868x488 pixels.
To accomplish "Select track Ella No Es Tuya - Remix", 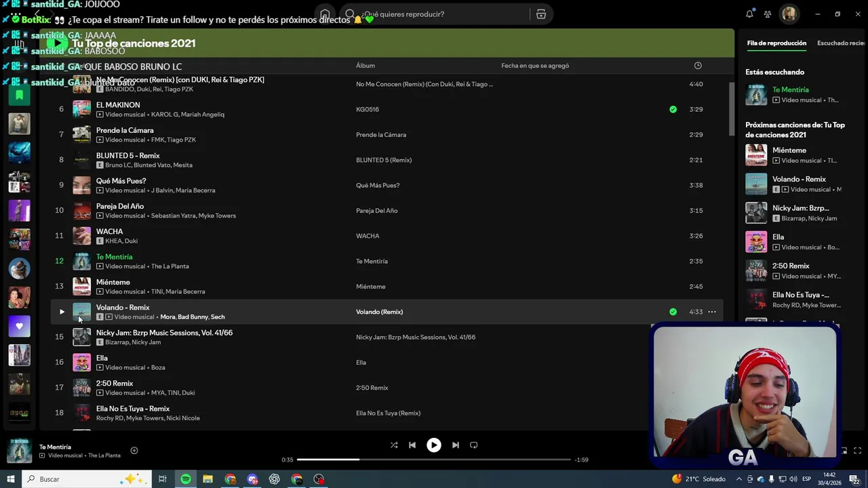I will coord(133,409).
